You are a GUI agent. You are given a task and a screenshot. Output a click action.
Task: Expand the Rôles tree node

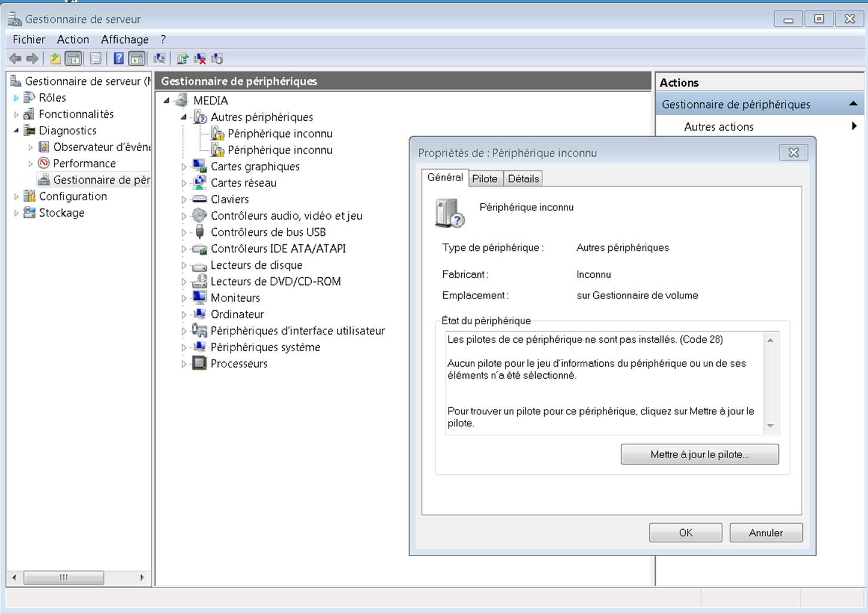16,98
